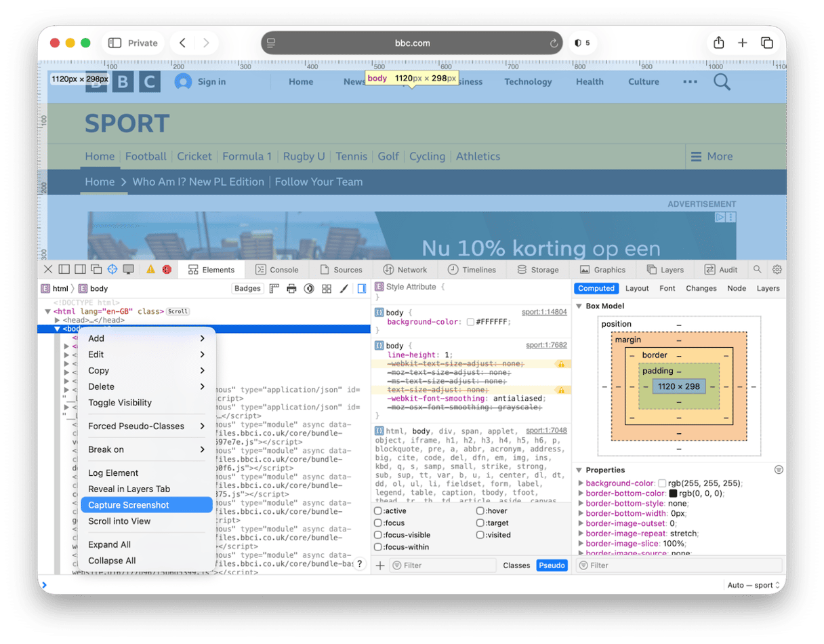The height and width of the screenshot is (644, 824).
Task: Open the Add submenu in context menu
Action: pos(146,338)
